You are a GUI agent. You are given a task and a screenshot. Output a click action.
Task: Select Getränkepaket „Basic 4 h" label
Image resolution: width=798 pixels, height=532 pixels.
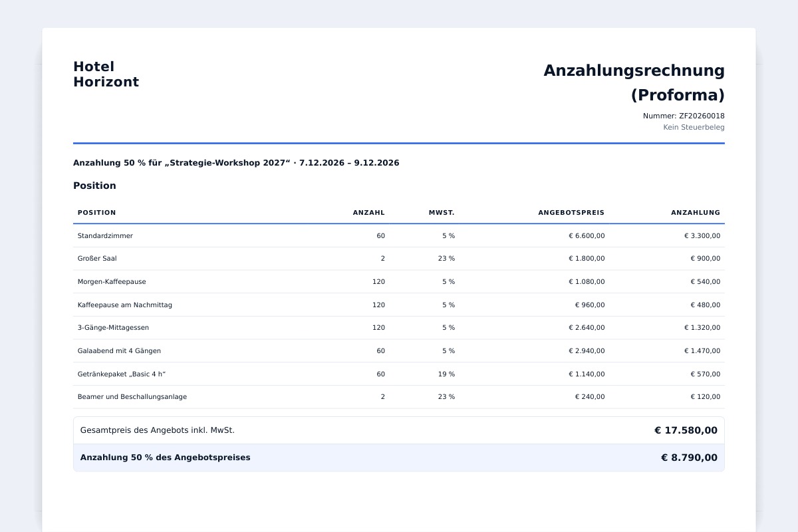122,374
